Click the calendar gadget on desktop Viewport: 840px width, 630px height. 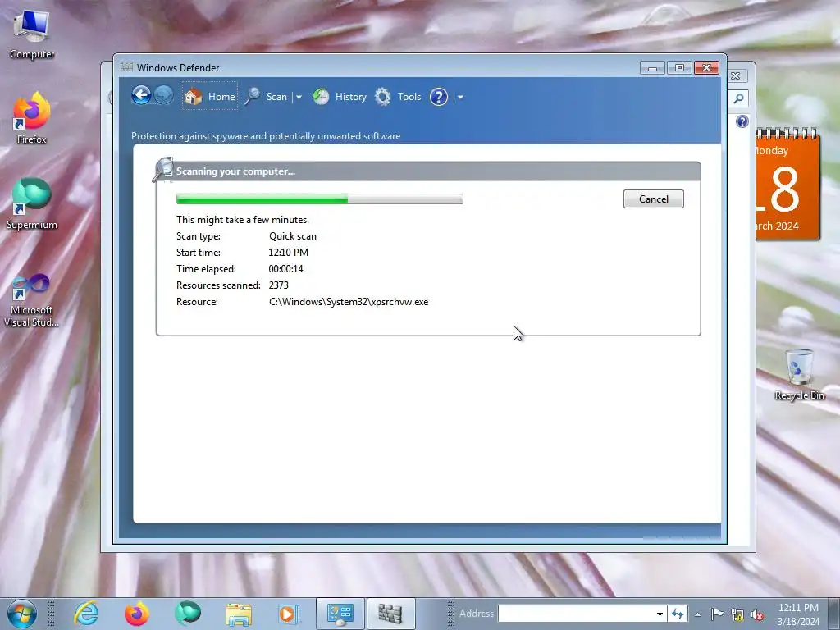[x=788, y=184]
